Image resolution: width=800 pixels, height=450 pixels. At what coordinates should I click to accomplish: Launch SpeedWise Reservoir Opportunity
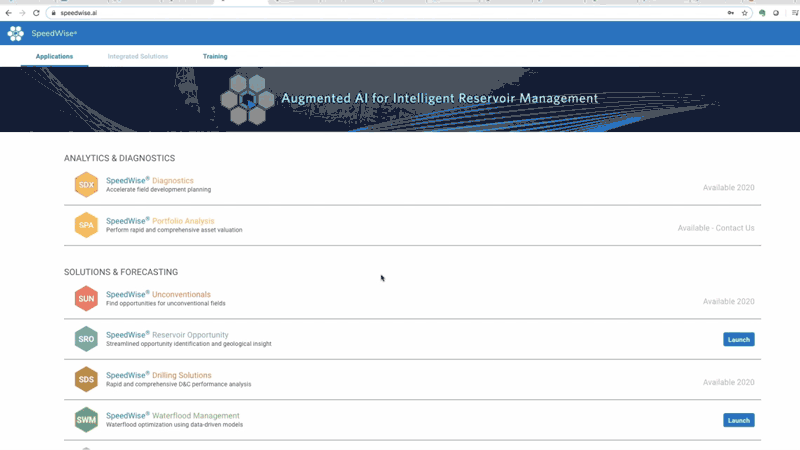[738, 339]
